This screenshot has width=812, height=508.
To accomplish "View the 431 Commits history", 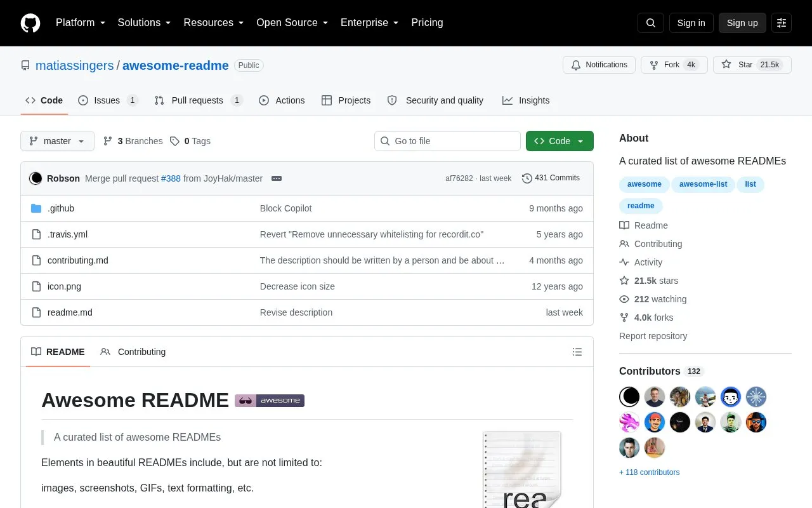I will [x=551, y=178].
